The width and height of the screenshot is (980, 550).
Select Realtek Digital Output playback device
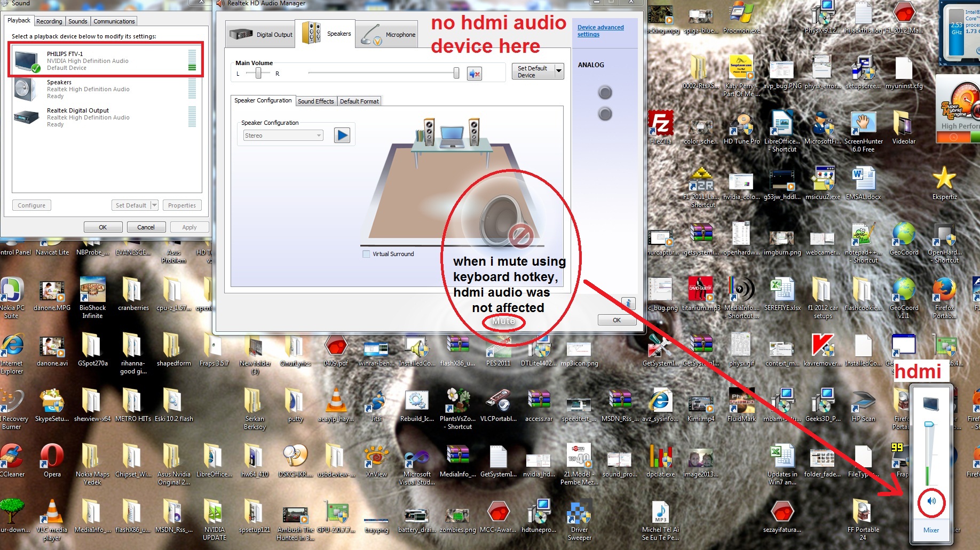pos(105,117)
